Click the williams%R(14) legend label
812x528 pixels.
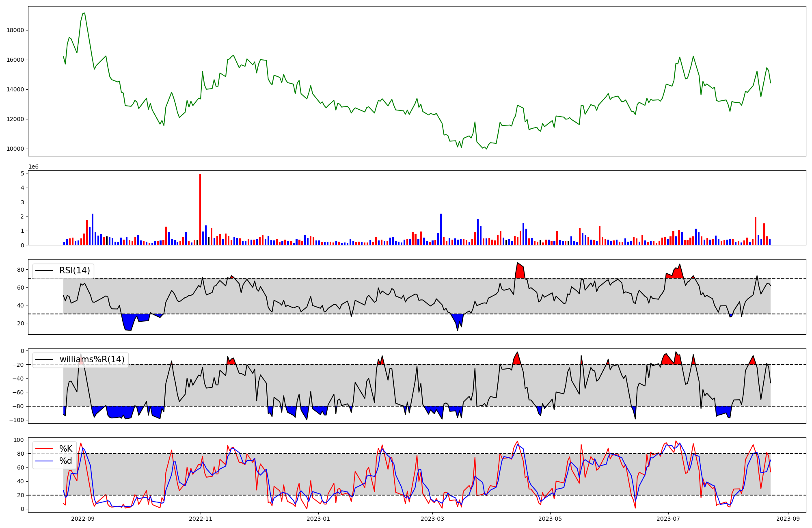click(x=92, y=359)
